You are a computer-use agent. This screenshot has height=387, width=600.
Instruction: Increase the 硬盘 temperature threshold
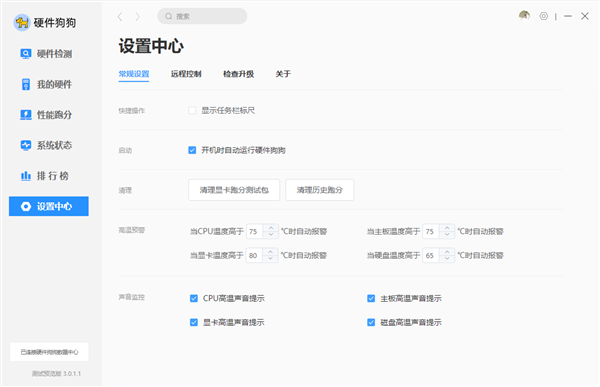coord(447,252)
